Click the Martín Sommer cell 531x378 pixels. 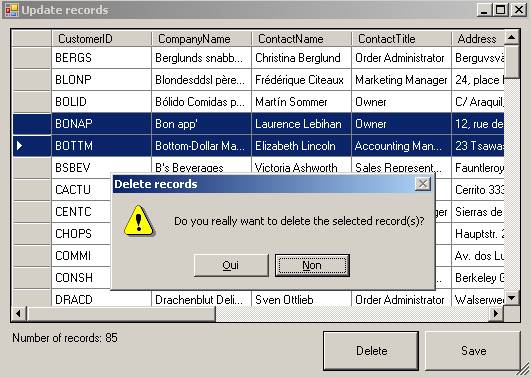tap(301, 102)
